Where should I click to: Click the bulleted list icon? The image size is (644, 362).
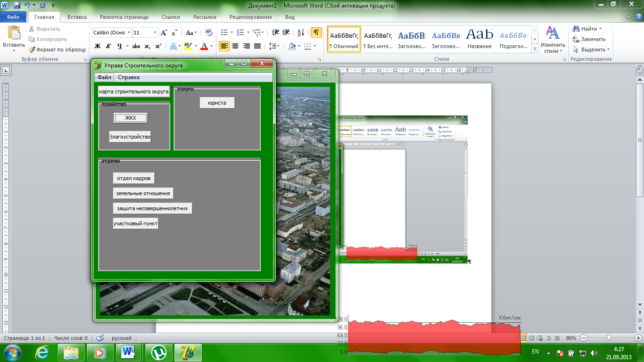(x=224, y=33)
